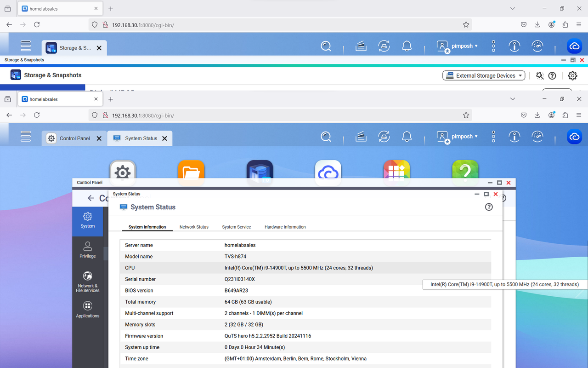Switch to System Service tab
Viewport: 588px width, 368px height.
(237, 227)
